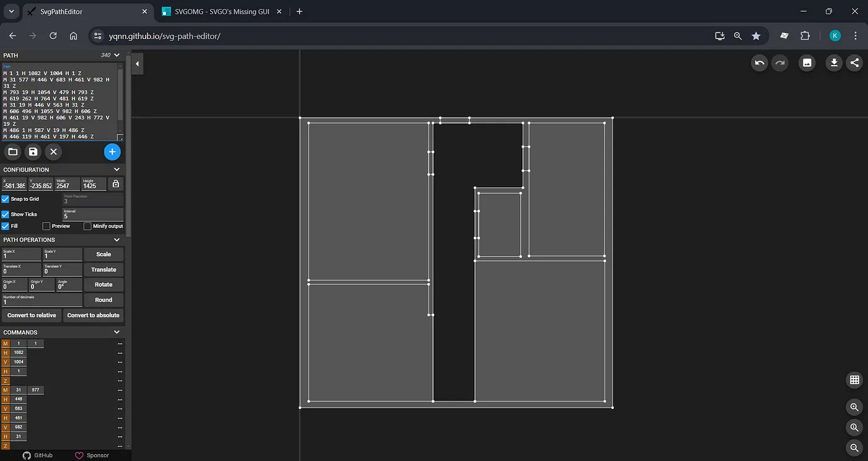Uncheck the Show Ticks checkbox
This screenshot has width=868, height=461.
pos(6,214)
